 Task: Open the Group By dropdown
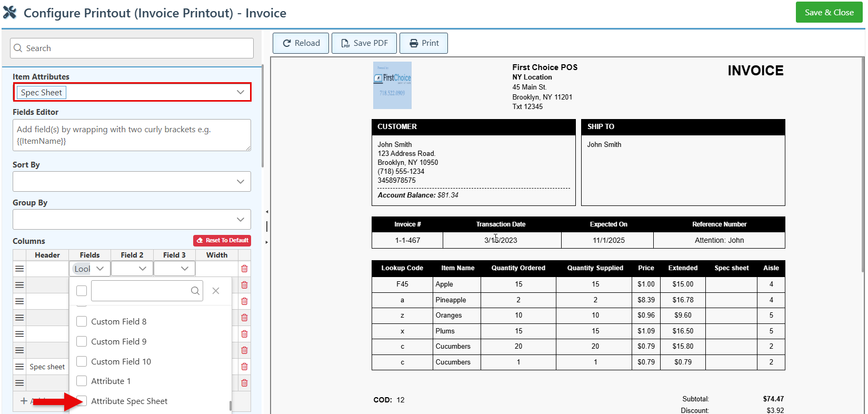(x=240, y=220)
